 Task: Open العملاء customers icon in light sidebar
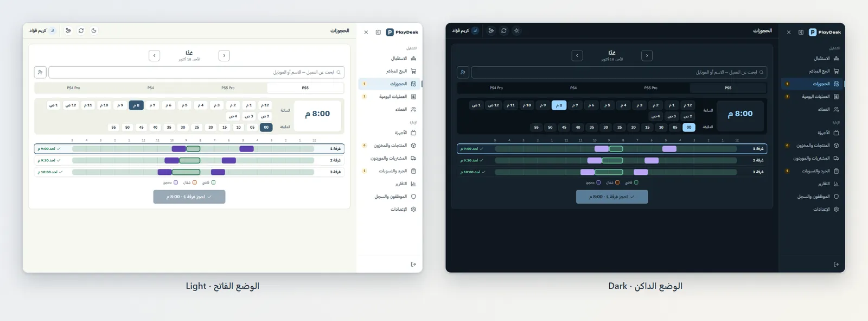(413, 109)
